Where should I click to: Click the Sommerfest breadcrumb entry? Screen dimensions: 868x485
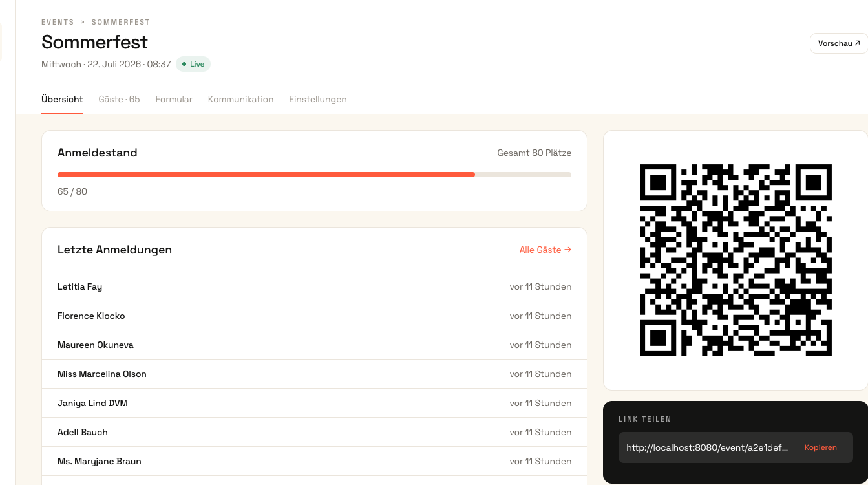(121, 22)
